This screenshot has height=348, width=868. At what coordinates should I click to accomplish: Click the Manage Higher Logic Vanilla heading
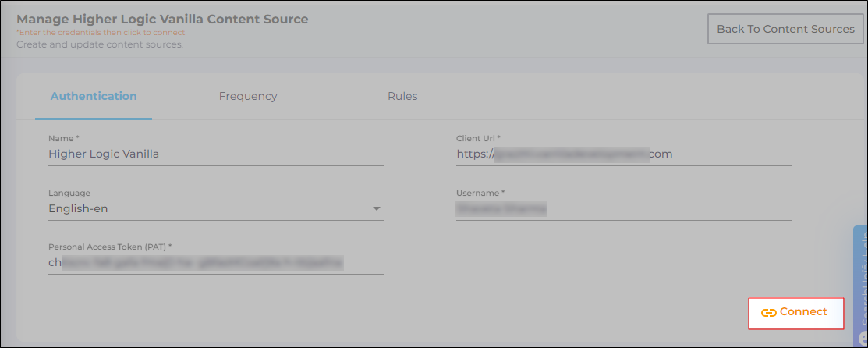click(162, 19)
